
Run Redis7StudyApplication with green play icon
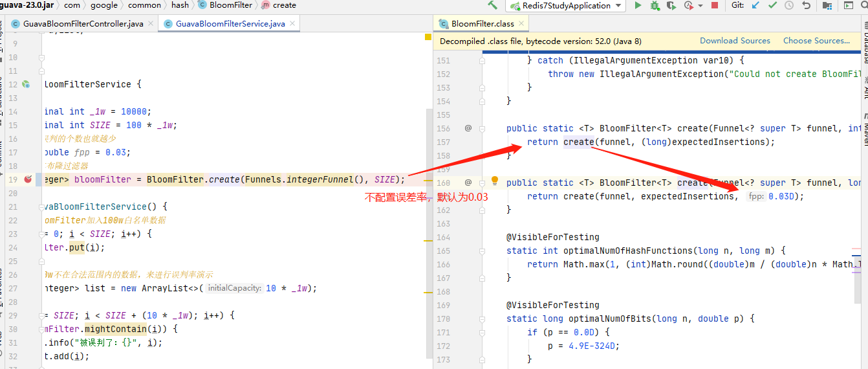pos(638,5)
